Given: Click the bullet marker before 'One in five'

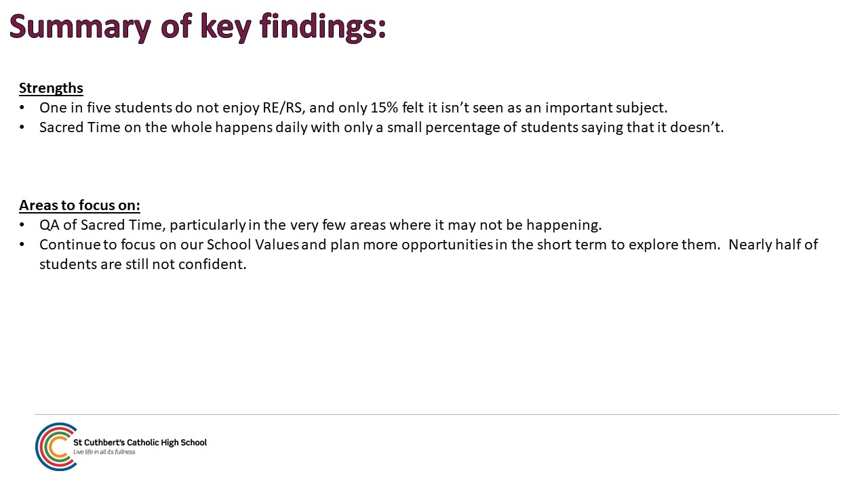Looking at the screenshot, I should click(x=22, y=108).
